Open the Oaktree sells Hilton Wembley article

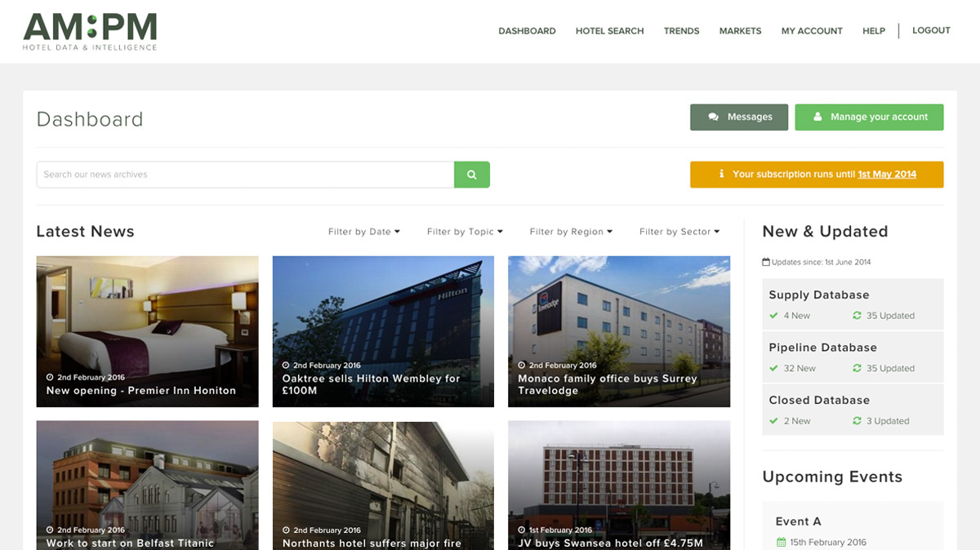(383, 331)
